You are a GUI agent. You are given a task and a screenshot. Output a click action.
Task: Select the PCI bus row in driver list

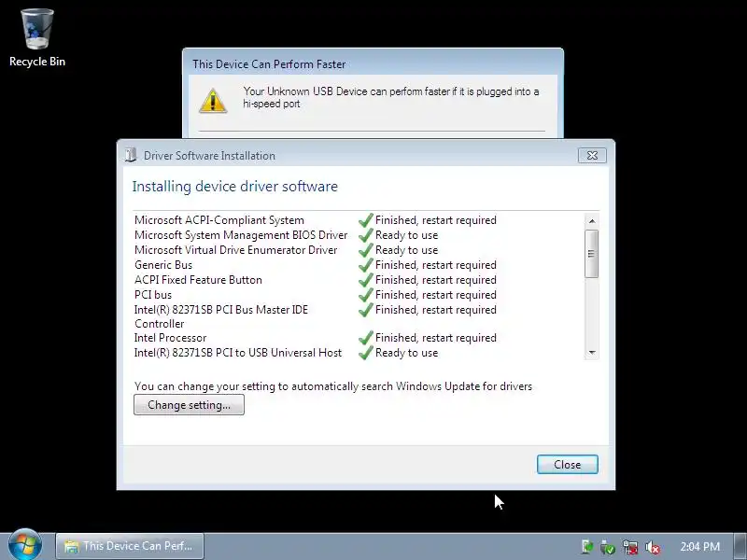coord(359,295)
